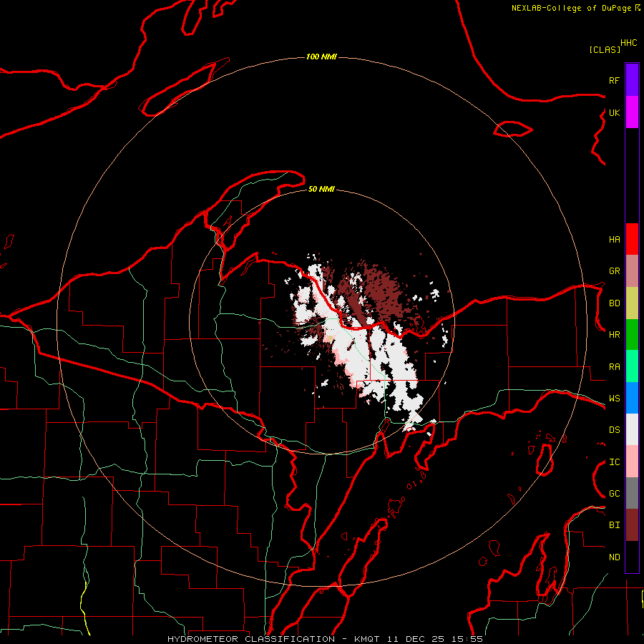Select the GR legend color block
The width and height of the screenshot is (644, 644).
(x=632, y=270)
